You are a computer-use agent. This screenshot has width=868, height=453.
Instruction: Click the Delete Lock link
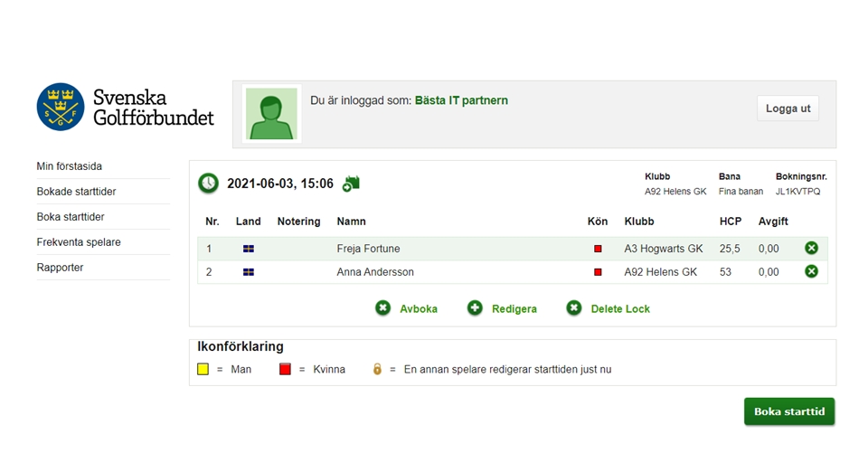[620, 309]
